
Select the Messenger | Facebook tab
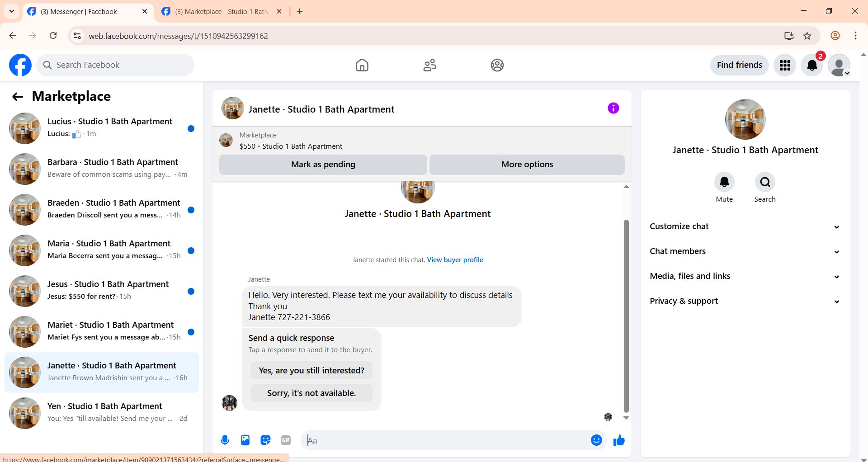[x=79, y=11]
